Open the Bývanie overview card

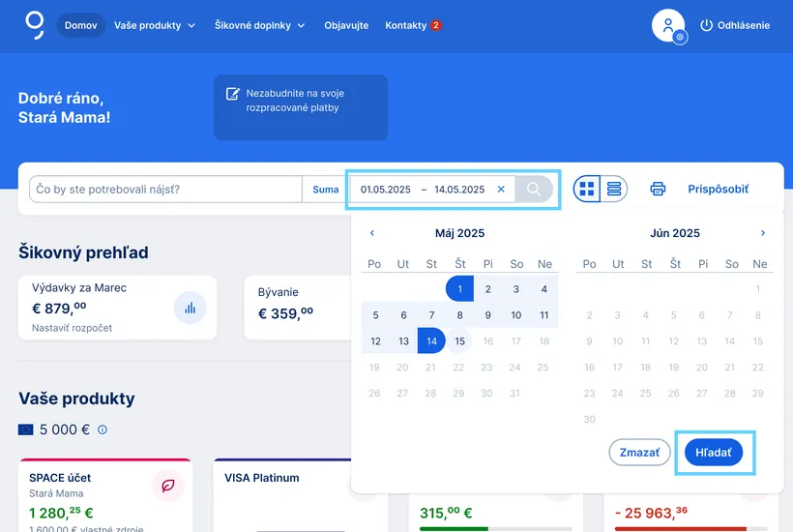[298, 308]
